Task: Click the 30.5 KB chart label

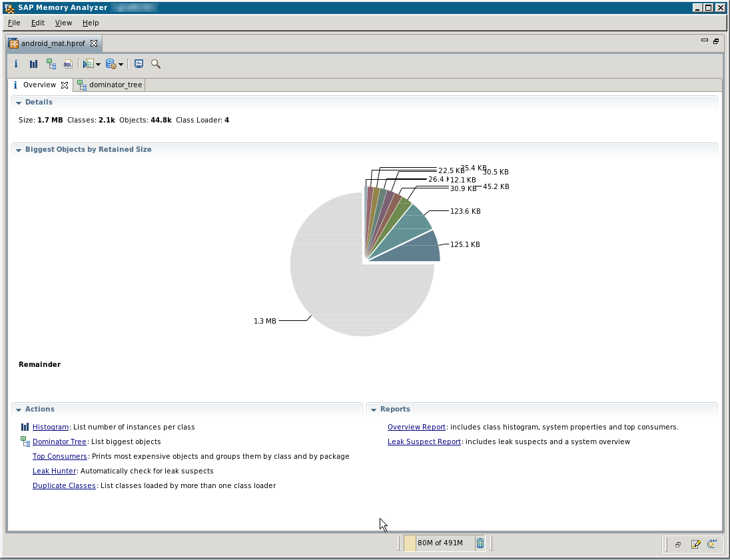Action: 496,172
